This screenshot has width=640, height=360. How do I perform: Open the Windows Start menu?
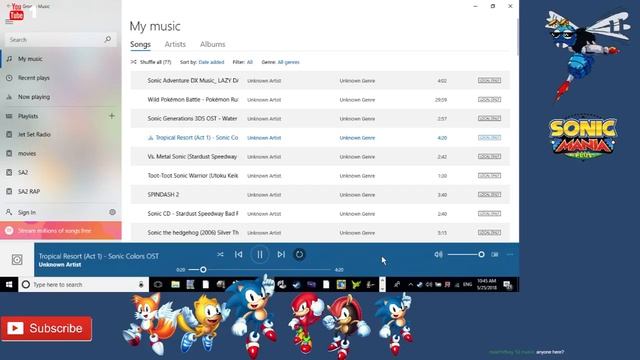tap(9, 284)
